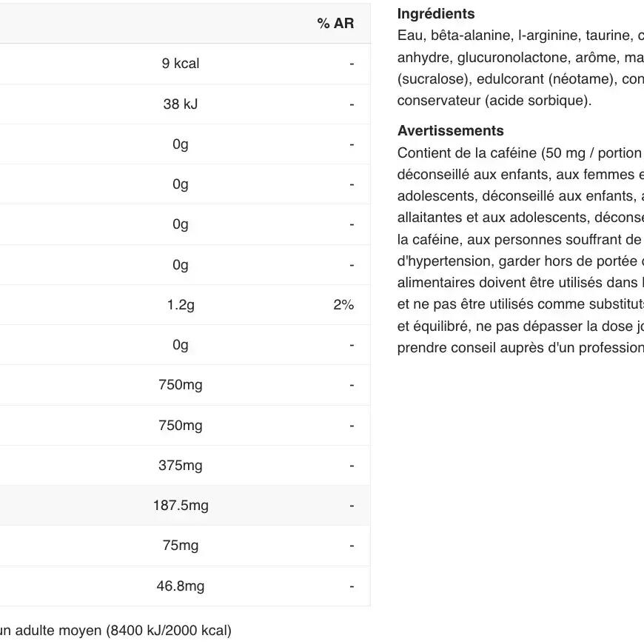Viewport: 644px width, 644px height.
Task: Click the 38 kJ value cell
Action: pos(181,104)
